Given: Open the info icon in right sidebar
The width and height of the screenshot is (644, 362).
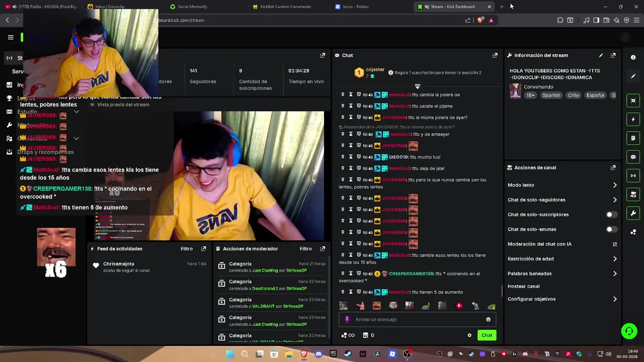Looking at the screenshot, I should tap(633, 57).
